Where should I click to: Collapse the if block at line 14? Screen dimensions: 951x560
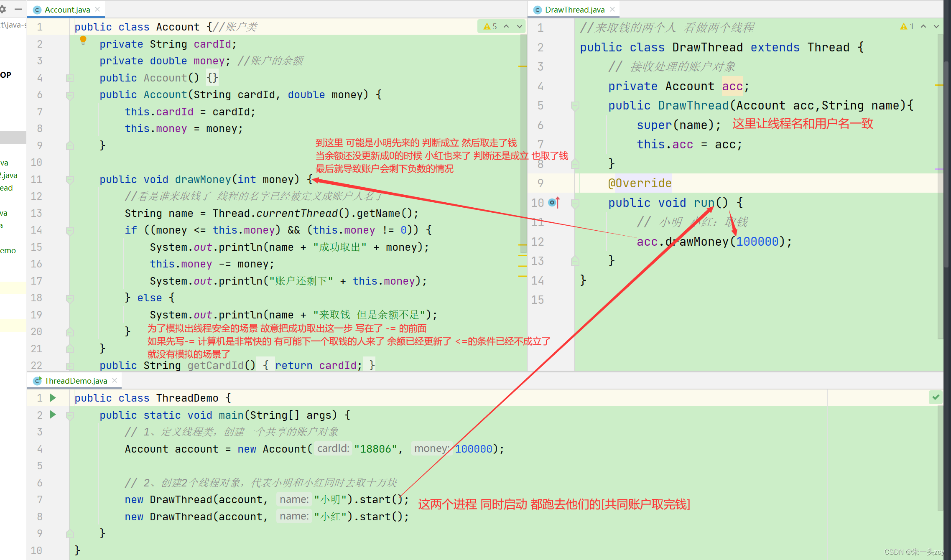(70, 231)
